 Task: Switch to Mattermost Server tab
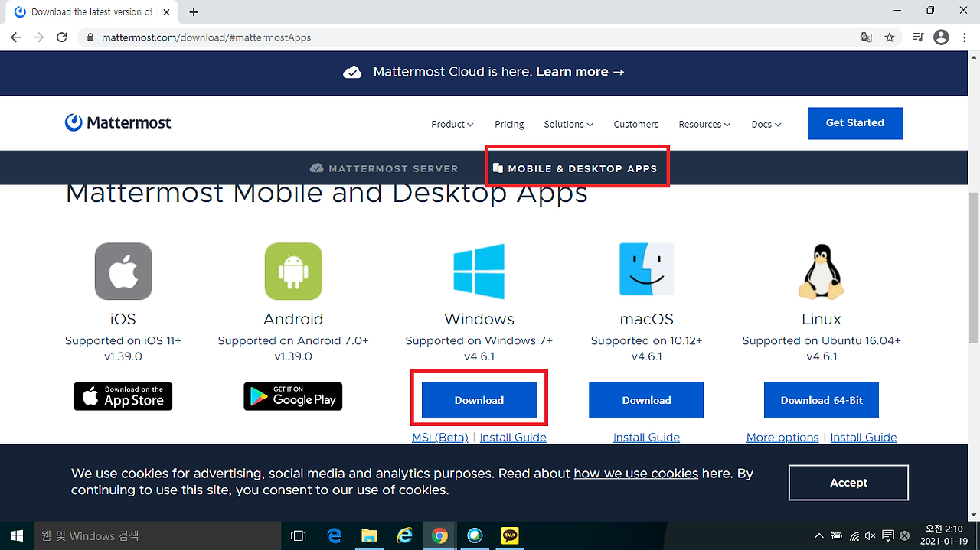(384, 168)
